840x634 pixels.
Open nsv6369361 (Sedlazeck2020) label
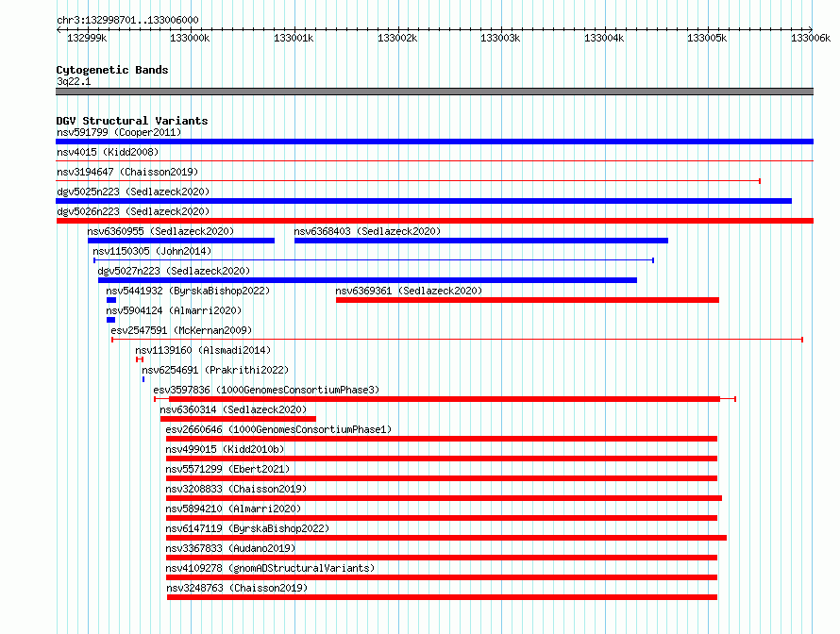point(409,291)
